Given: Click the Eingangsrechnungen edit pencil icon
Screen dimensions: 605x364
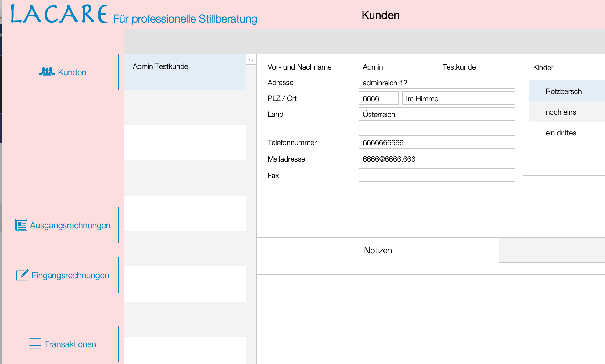Looking at the screenshot, I should click(22, 275).
